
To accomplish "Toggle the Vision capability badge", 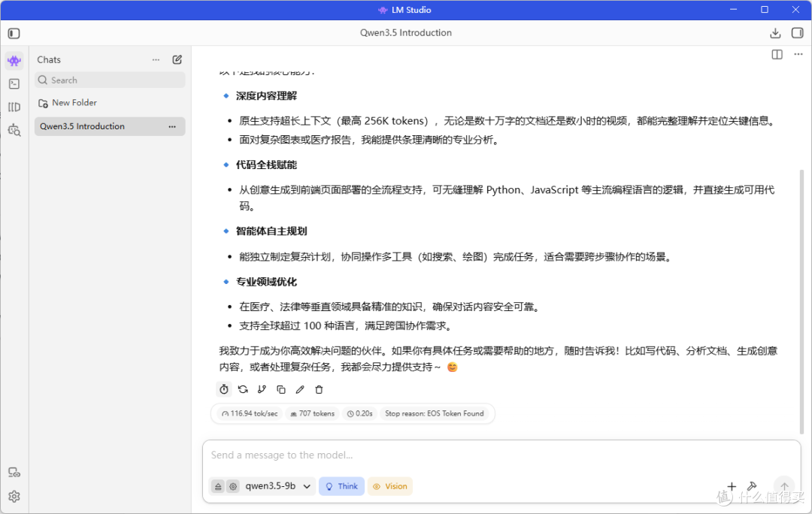I will click(x=390, y=486).
